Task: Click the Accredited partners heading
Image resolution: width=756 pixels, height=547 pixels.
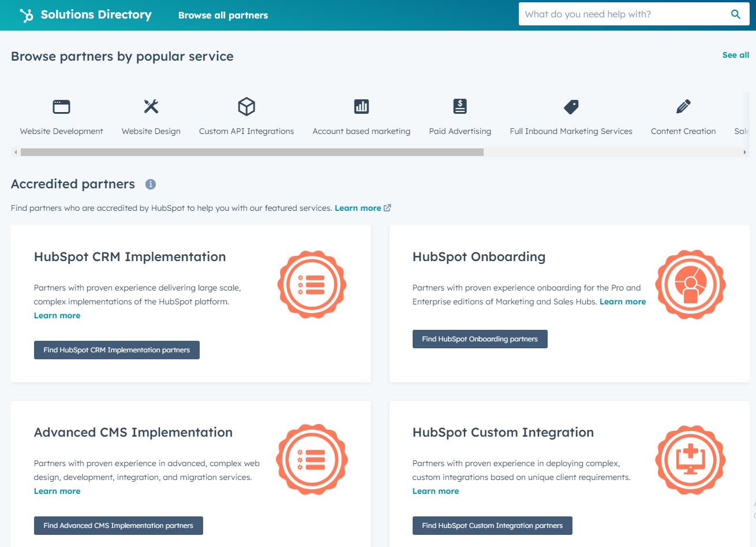Action: (73, 184)
